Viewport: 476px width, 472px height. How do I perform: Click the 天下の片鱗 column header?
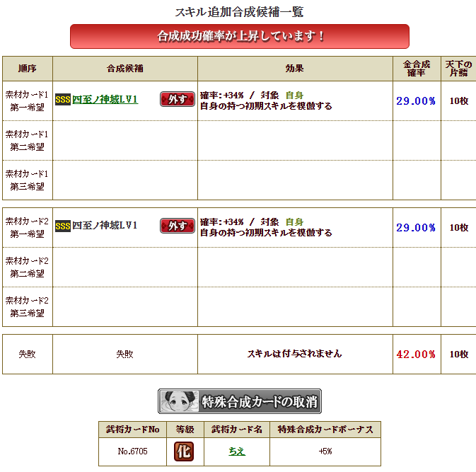pos(459,69)
